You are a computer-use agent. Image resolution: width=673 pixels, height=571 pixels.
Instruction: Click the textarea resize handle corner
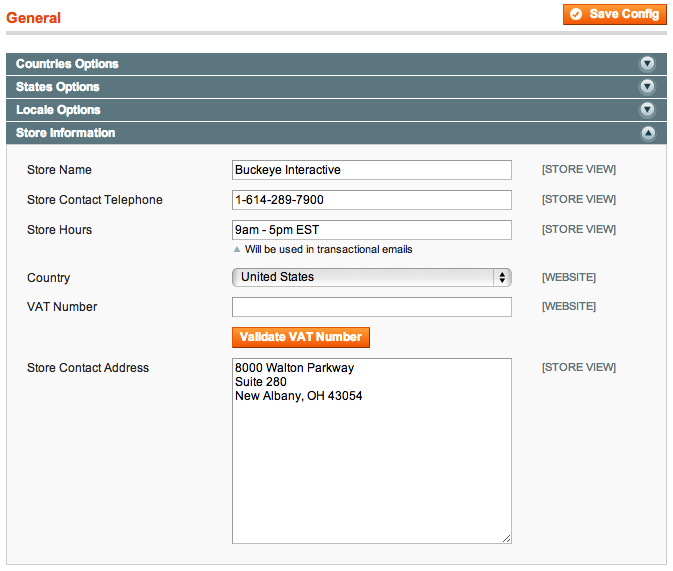tap(506, 539)
